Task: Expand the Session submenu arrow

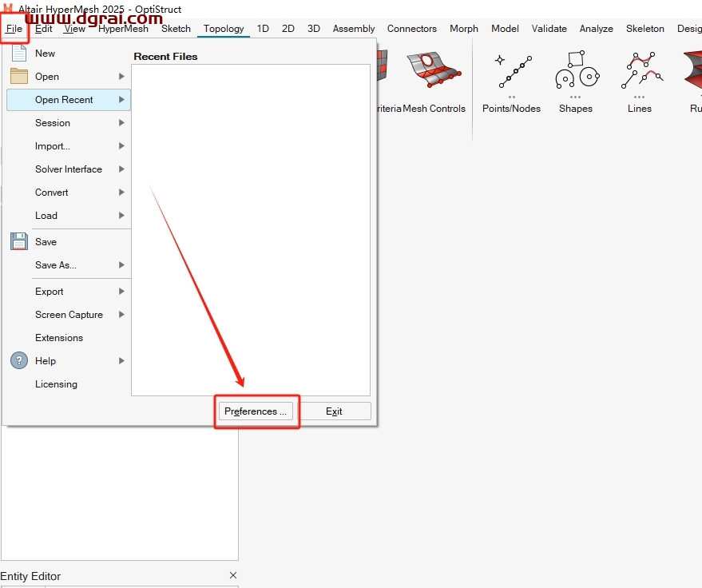Action: [x=121, y=123]
